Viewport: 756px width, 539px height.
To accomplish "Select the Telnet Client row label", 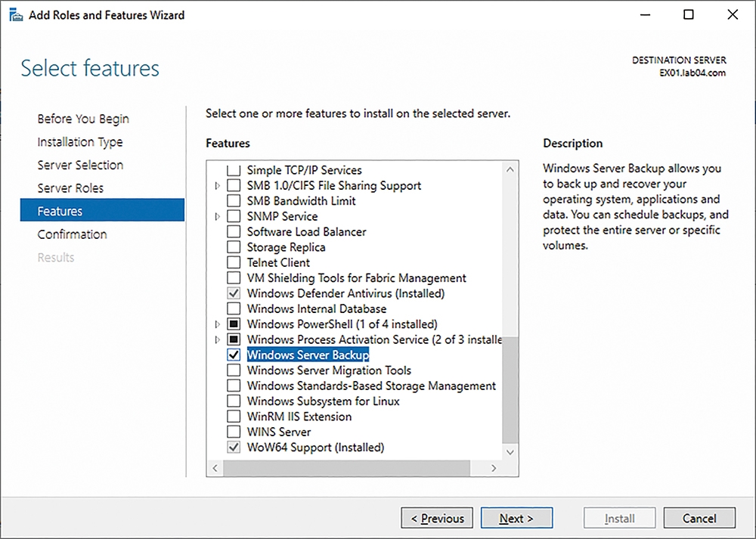I will pyautogui.click(x=278, y=263).
